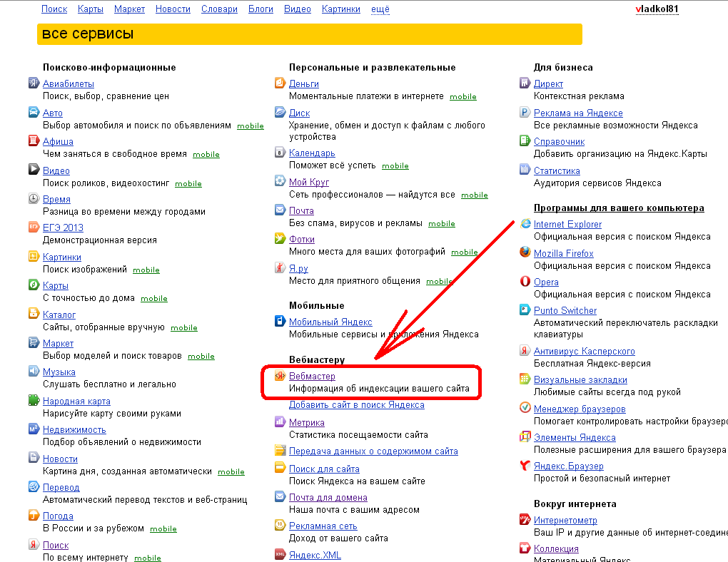The height and width of the screenshot is (562, 728).
Task: Click the Народная карта puzzle icon
Action: click(x=34, y=400)
